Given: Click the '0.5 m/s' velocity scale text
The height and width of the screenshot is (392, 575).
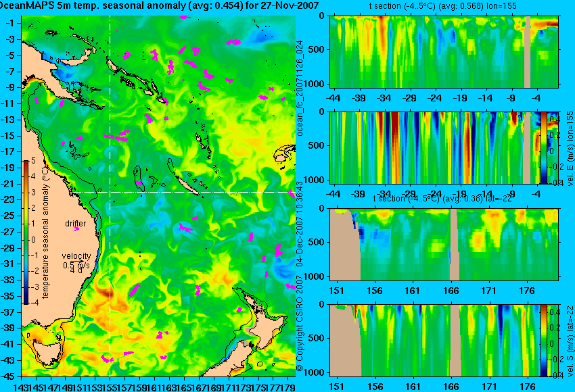Looking at the screenshot, I should pyautogui.click(x=76, y=265).
